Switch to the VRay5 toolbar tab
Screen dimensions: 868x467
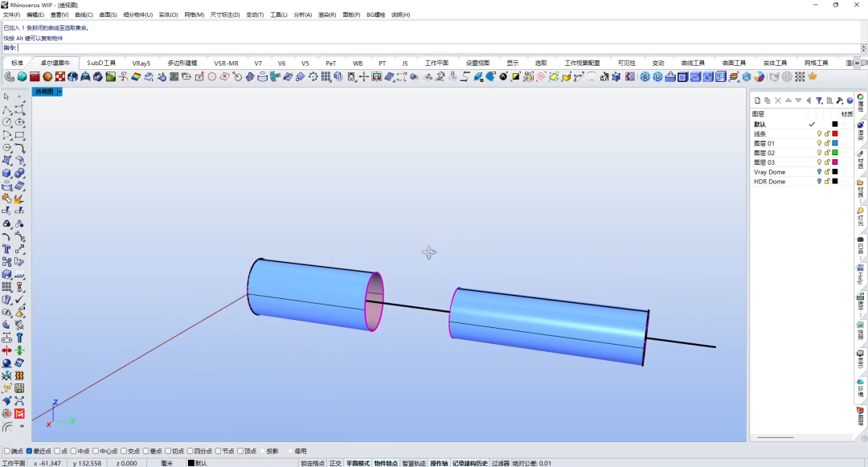141,63
